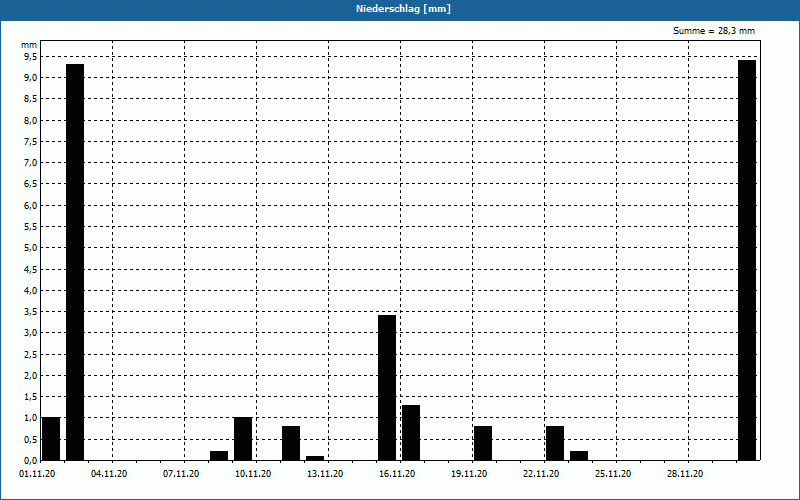Select the 1.0 mm bar for 09.11.20

[x=243, y=439]
